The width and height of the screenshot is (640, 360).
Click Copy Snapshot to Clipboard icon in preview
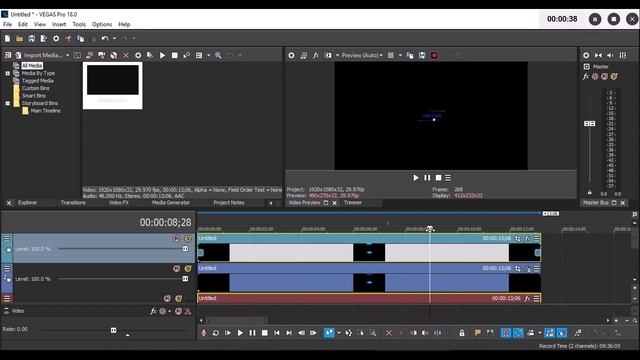(x=410, y=55)
